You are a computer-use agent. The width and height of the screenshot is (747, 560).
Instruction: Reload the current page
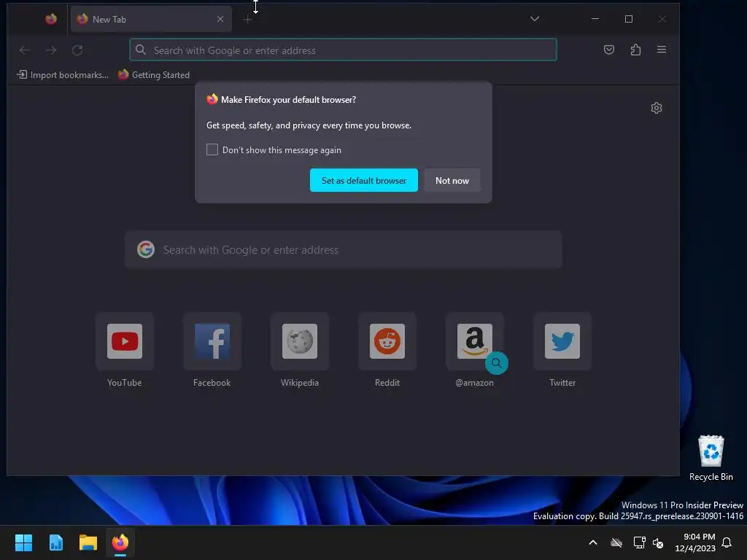point(77,50)
